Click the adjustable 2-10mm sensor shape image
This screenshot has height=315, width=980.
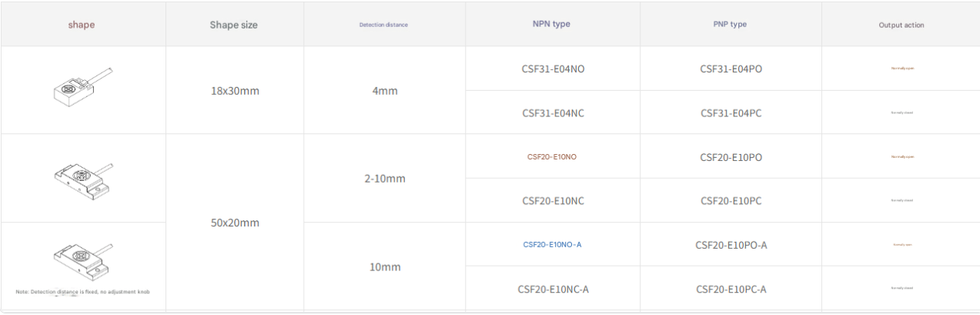click(82, 179)
